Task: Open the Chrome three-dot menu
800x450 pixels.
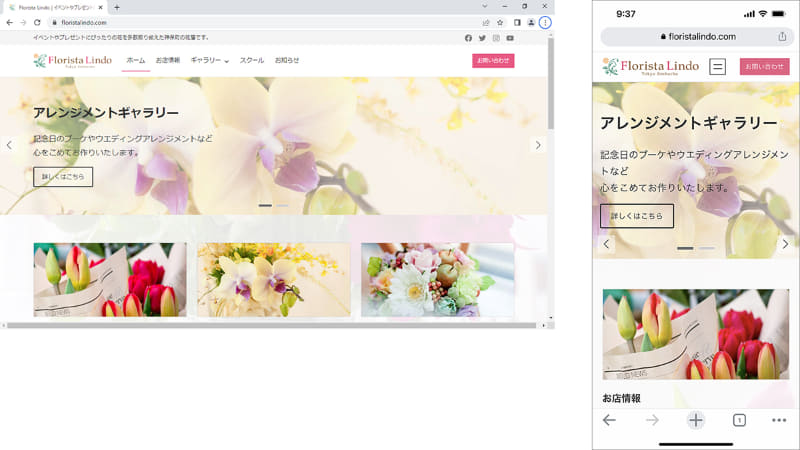Action: 545,22
